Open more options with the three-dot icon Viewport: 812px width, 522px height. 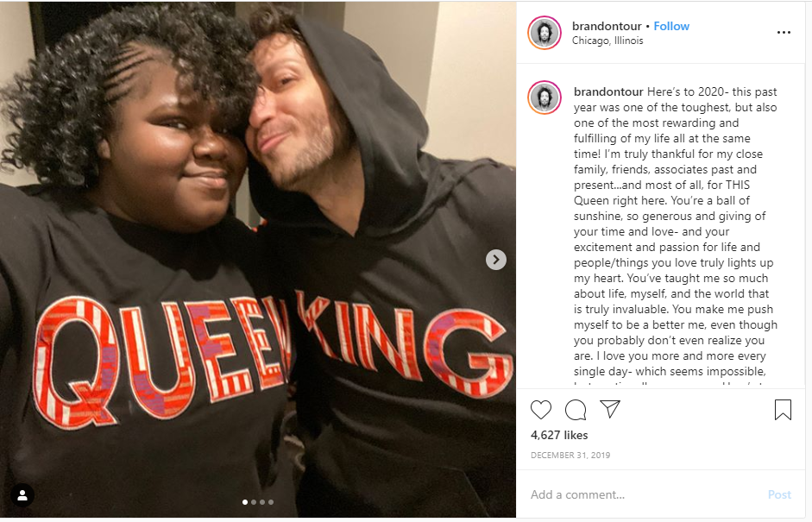784,32
